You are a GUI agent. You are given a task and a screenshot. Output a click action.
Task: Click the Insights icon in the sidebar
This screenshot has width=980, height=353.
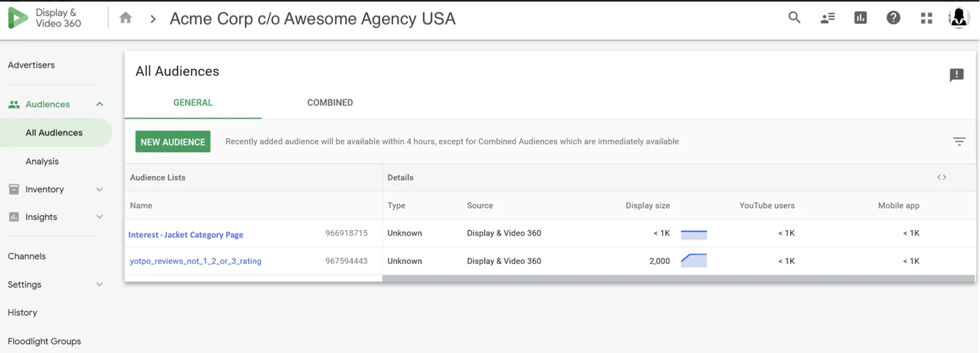[13, 216]
